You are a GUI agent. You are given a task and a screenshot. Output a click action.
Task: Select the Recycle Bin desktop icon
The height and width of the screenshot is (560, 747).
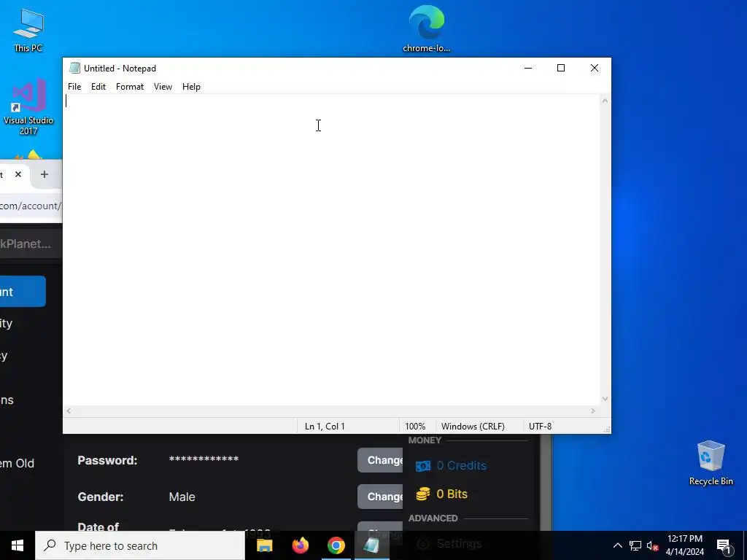click(x=711, y=463)
